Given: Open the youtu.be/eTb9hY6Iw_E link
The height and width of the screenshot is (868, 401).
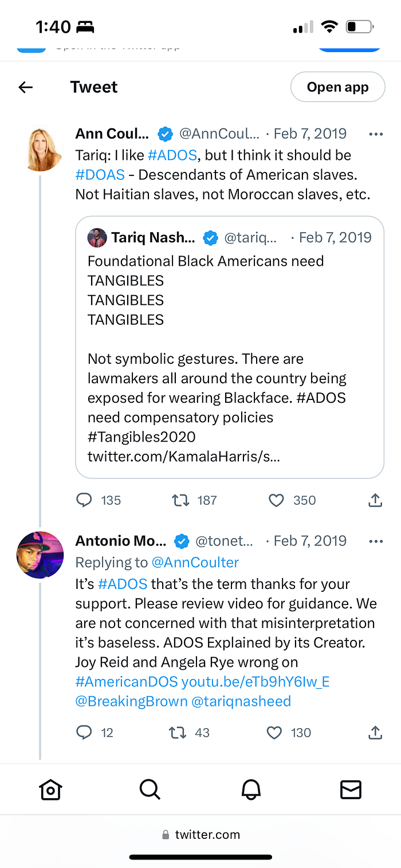Looking at the screenshot, I should tap(255, 682).
